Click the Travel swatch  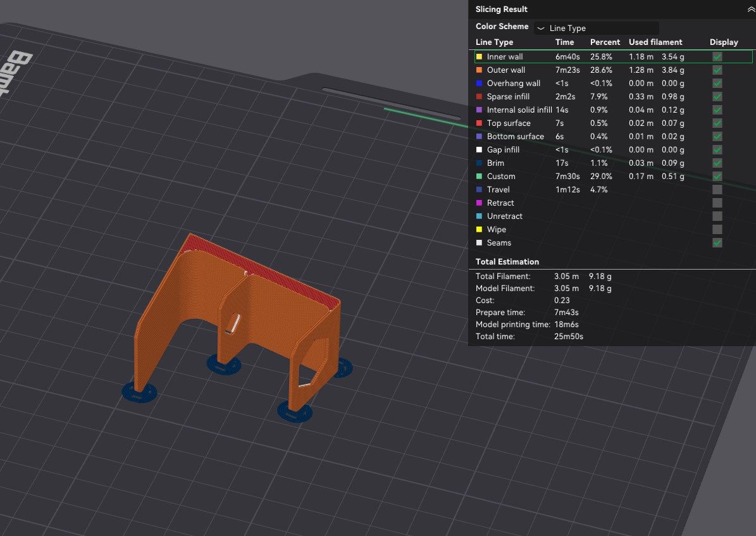[x=480, y=190]
